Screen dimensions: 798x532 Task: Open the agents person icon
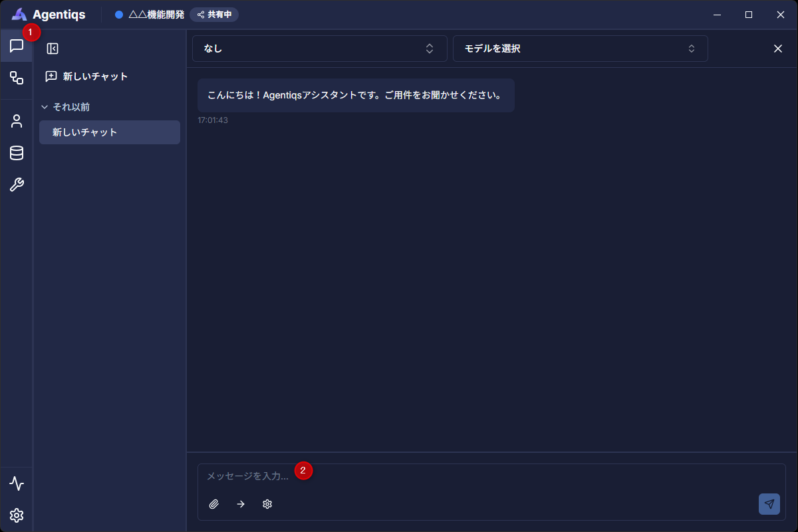pyautogui.click(x=17, y=121)
